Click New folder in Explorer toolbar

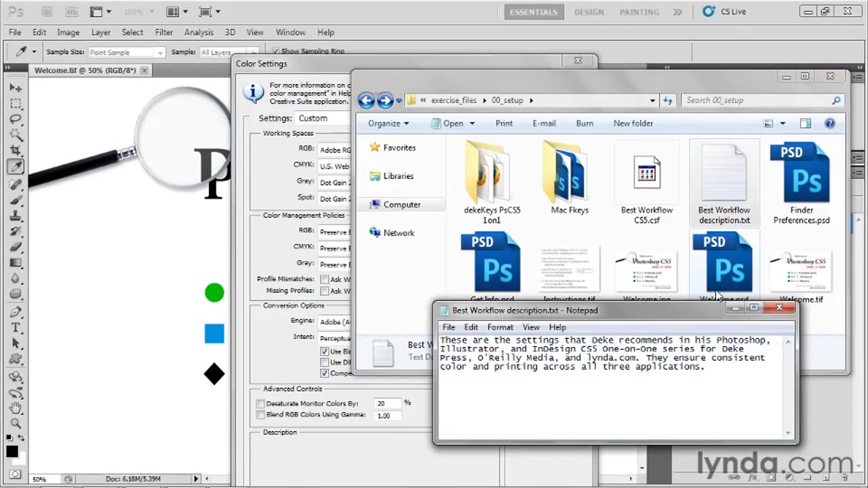[x=633, y=123]
